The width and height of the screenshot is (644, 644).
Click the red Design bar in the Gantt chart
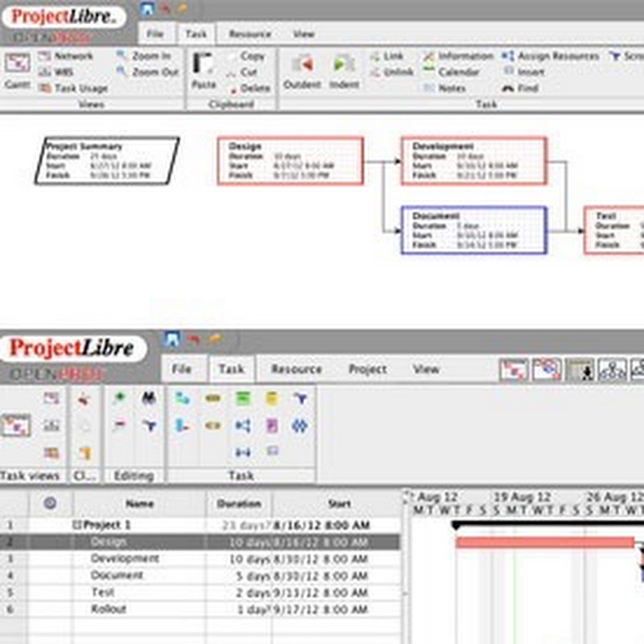[x=544, y=543]
